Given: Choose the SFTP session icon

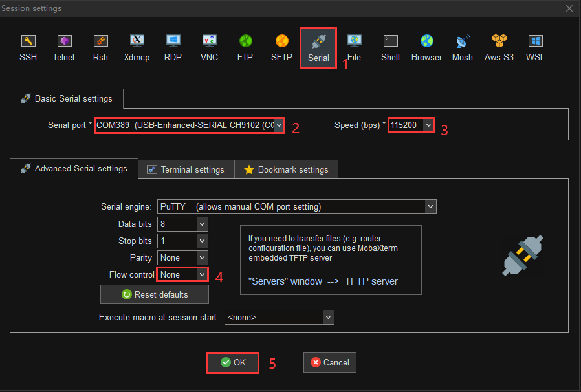Looking at the screenshot, I should click(x=281, y=47).
